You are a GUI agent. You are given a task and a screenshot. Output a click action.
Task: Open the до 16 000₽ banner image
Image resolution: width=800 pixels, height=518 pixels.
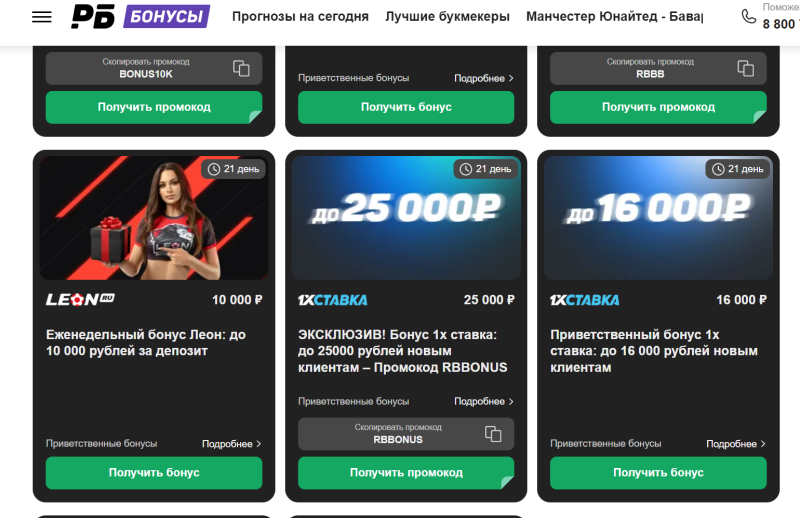point(658,218)
